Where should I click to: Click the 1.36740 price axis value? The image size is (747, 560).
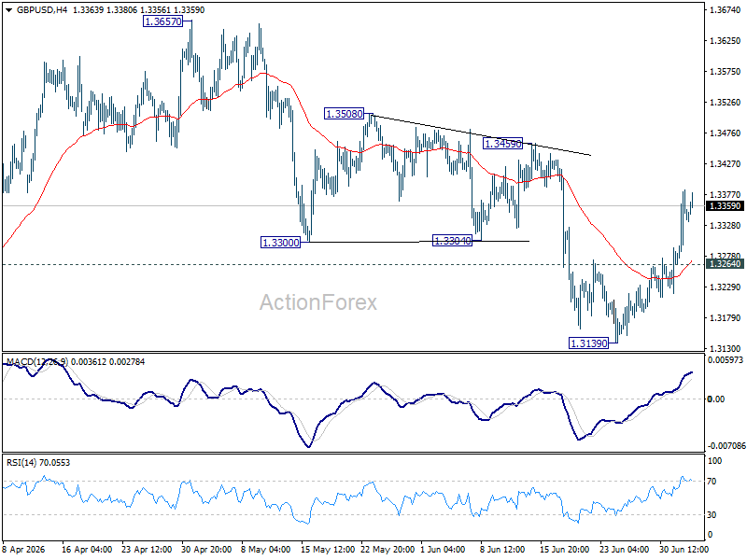click(x=726, y=9)
